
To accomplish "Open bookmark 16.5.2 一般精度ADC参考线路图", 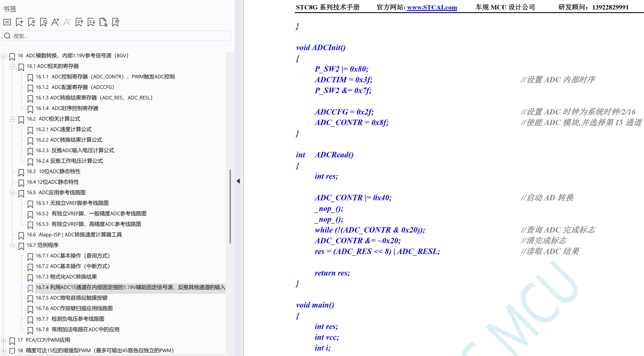I will coord(91,214).
